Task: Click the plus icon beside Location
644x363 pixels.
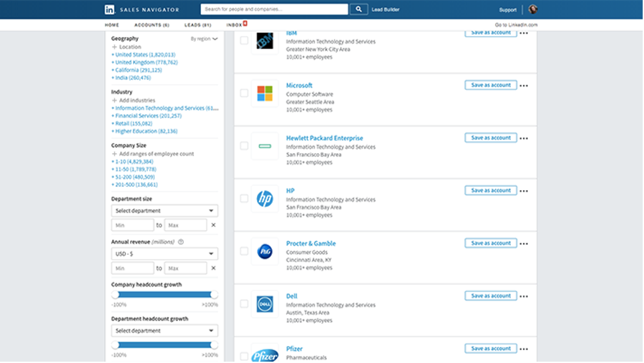Action: [115, 47]
